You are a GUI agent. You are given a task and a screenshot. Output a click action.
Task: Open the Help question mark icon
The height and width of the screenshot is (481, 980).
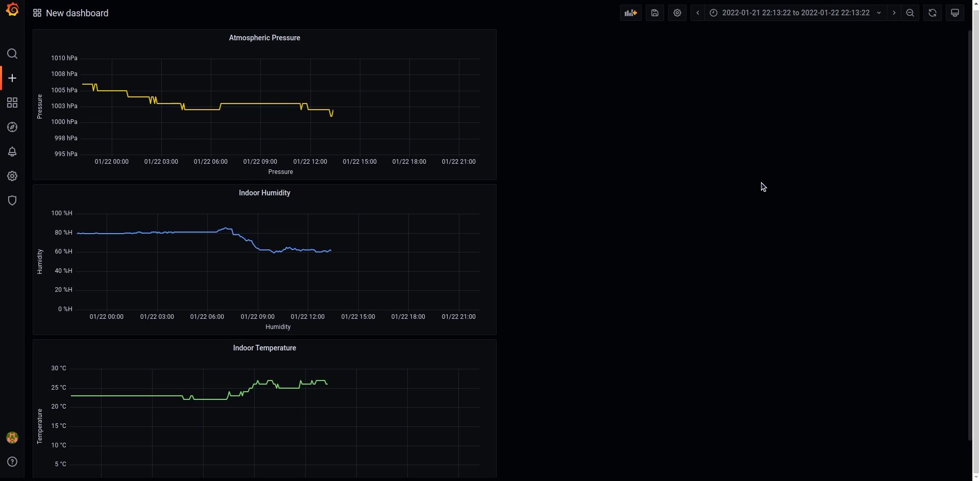(x=12, y=462)
